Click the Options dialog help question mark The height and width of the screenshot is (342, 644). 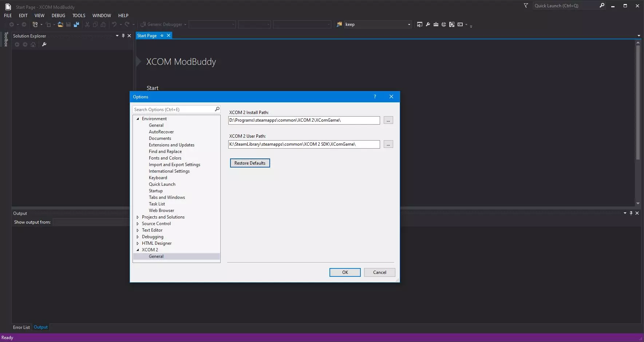tap(375, 97)
